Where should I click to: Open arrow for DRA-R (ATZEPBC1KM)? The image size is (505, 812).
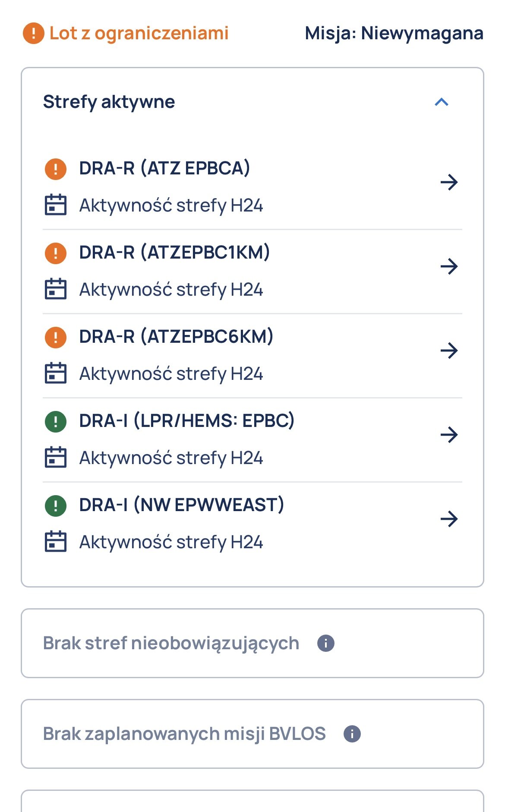coord(449,266)
